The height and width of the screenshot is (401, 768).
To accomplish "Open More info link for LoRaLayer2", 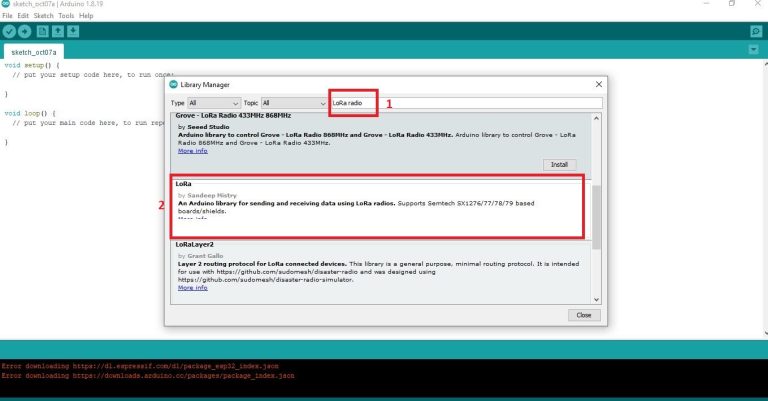I will pyautogui.click(x=193, y=287).
